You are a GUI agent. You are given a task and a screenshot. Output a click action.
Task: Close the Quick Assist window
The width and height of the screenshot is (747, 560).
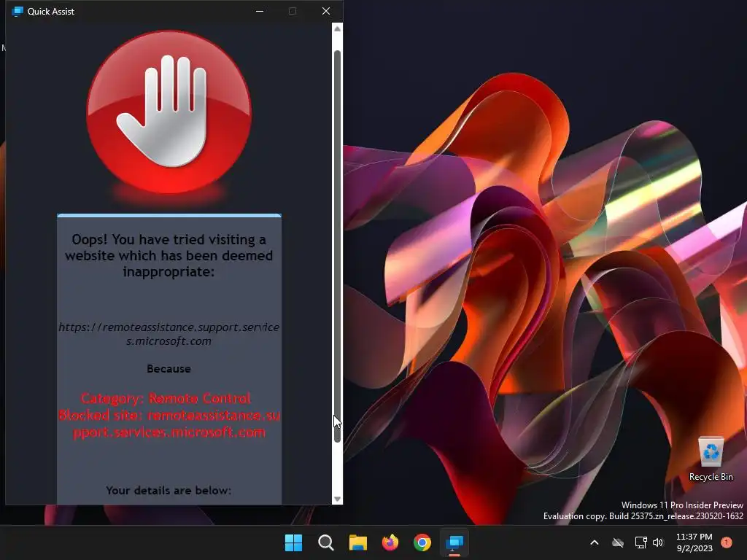[326, 11]
